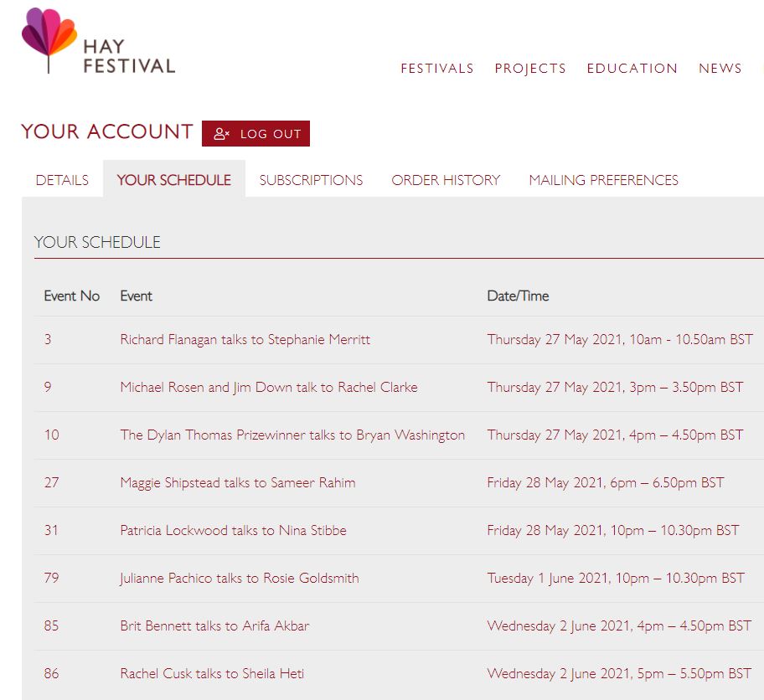Select the Your Schedule tab

173,180
